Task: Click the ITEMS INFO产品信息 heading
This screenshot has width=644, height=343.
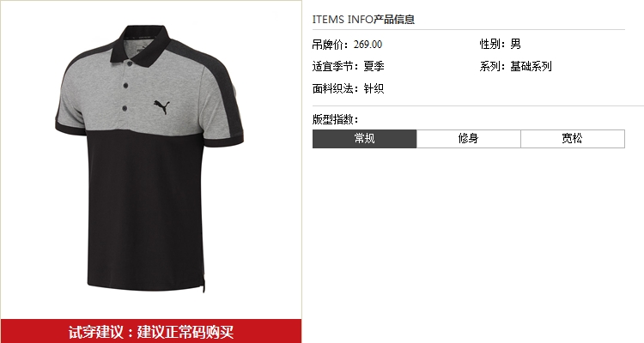Action: (x=363, y=19)
